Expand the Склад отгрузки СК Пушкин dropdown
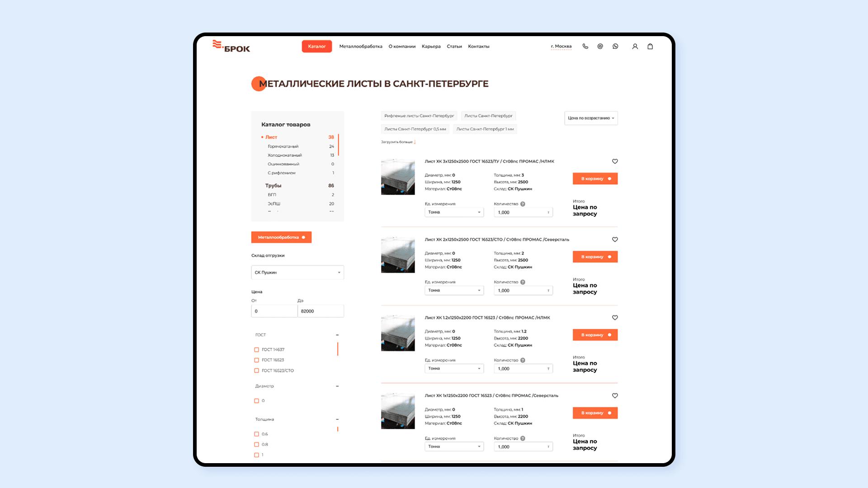This screenshot has height=488, width=868. 297,272
